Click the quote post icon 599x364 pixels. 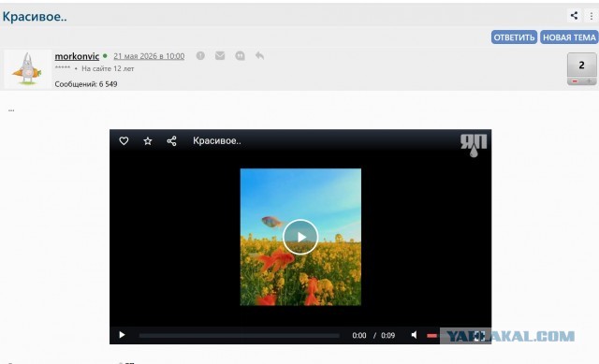pos(240,56)
